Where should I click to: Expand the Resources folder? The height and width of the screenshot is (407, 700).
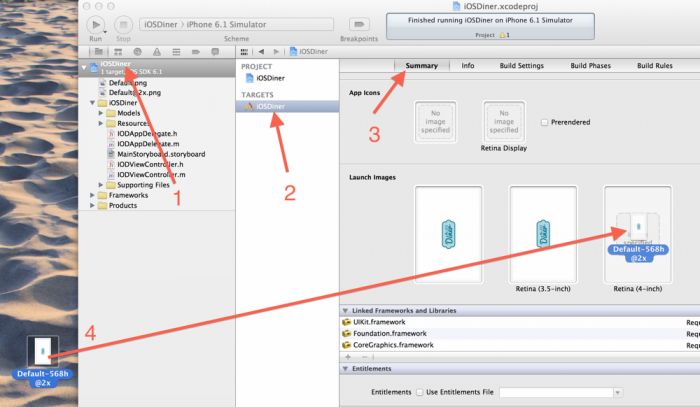click(101, 123)
